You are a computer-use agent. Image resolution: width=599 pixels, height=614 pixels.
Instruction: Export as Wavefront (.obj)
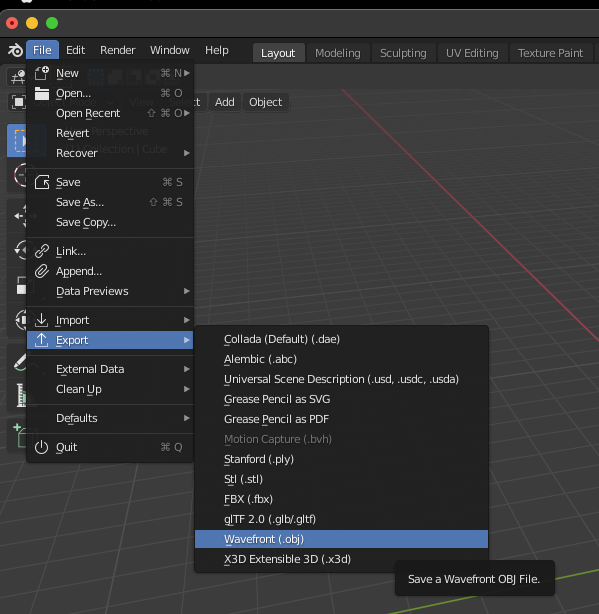point(341,539)
